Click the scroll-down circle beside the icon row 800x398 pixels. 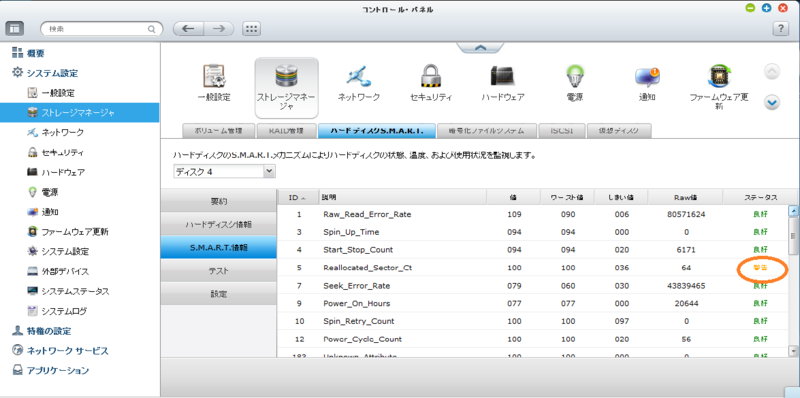(x=772, y=103)
